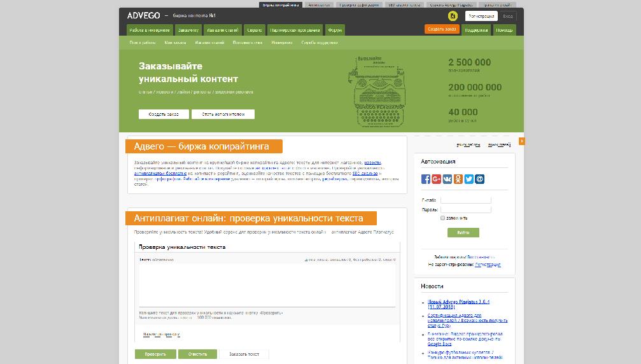Viewport: 641px width, 364px height.
Task: Open 'Работа в интернете' menu tab
Action: (x=150, y=31)
